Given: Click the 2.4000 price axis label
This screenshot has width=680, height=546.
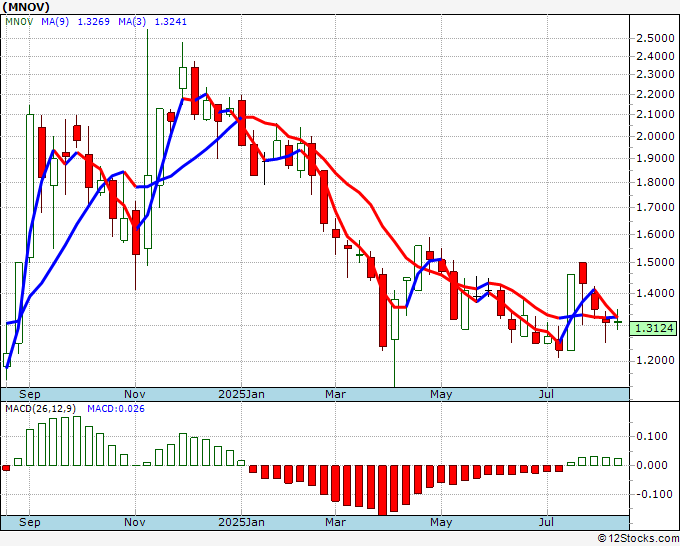Looking at the screenshot, I should (x=655, y=56).
